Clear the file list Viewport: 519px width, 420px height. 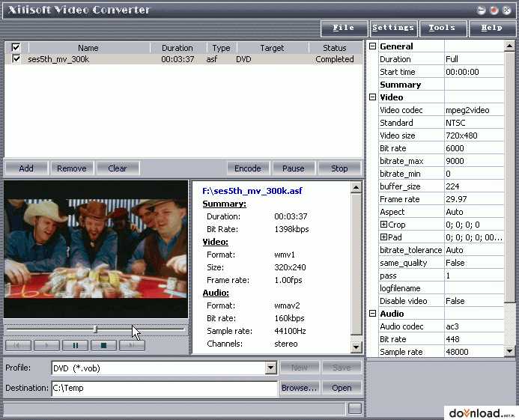118,168
